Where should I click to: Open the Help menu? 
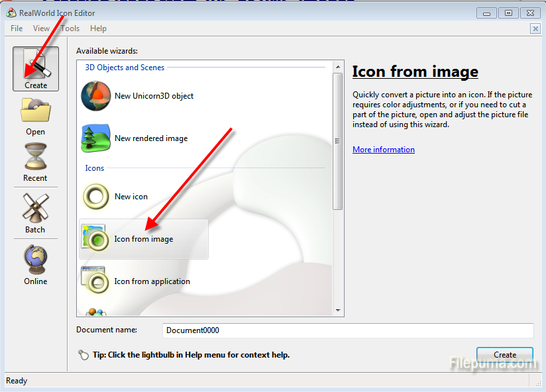(98, 28)
